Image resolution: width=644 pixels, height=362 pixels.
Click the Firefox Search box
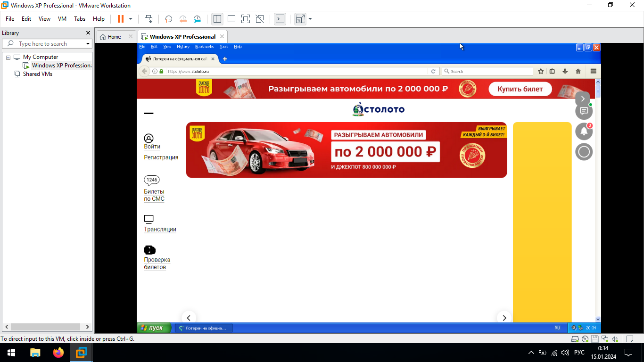(x=487, y=71)
